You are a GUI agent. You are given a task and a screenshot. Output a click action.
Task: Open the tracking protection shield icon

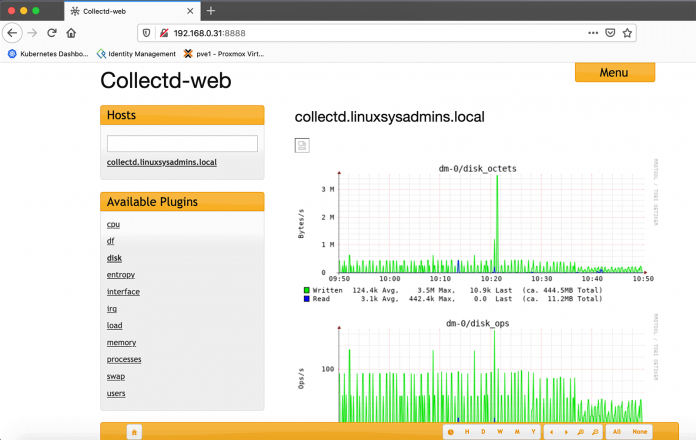click(x=146, y=33)
